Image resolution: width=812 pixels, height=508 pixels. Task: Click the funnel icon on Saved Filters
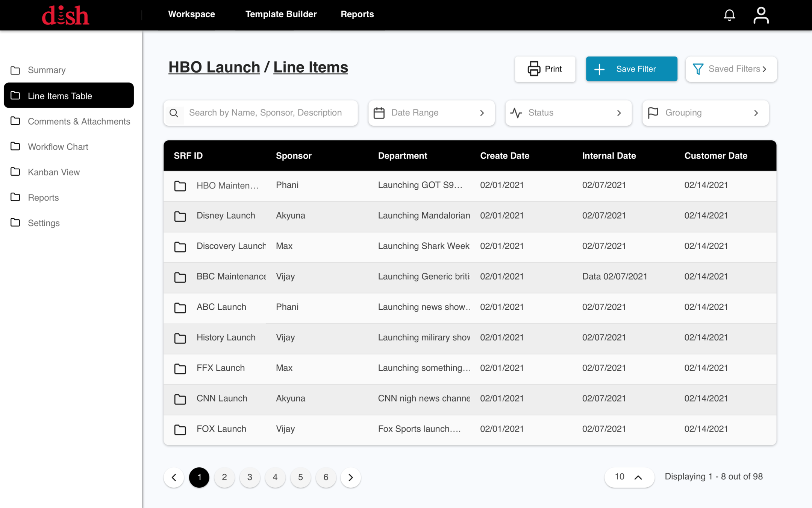click(698, 69)
